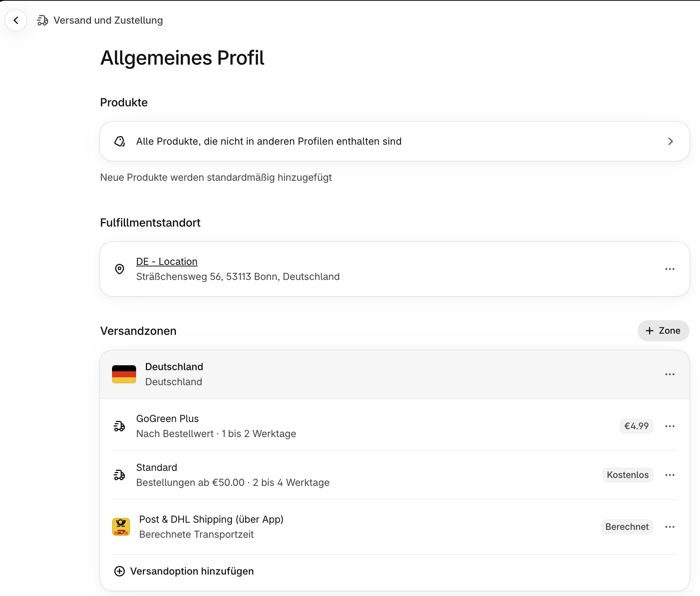Click the Berechnet badge
Image resolution: width=700 pixels, height=596 pixels.
point(627,527)
